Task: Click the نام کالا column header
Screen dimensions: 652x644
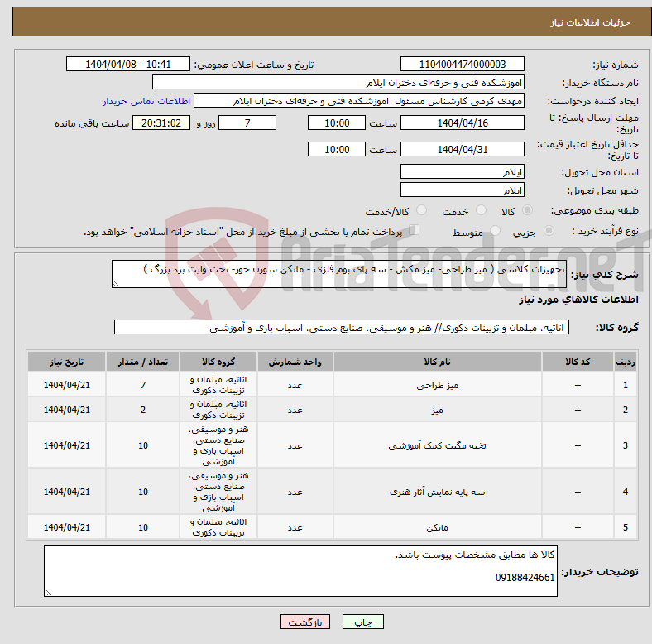Action: click(x=437, y=362)
